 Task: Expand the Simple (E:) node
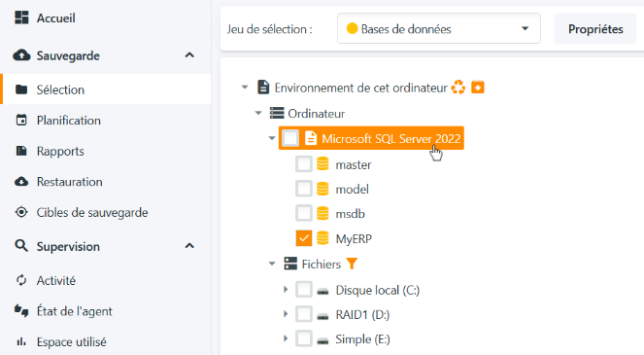coord(286,339)
